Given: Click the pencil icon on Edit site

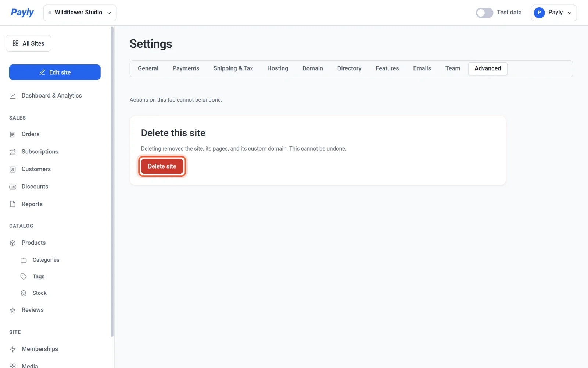Looking at the screenshot, I should tap(42, 72).
